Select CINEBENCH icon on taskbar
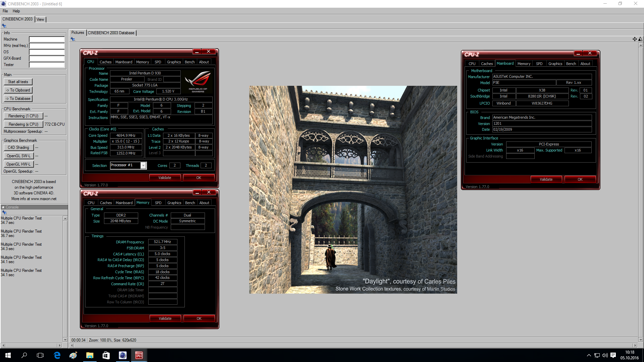 [122, 355]
